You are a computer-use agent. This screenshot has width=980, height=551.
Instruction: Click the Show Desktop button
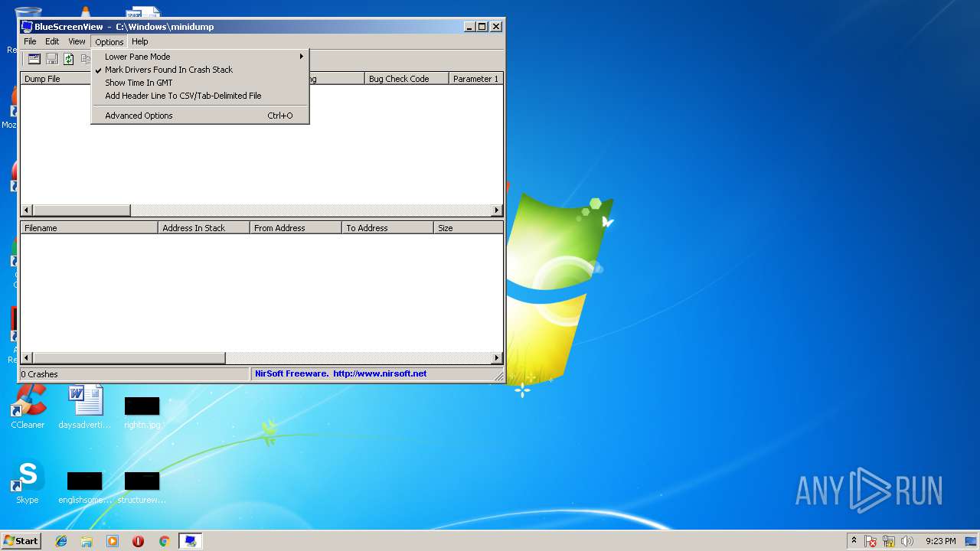[971, 541]
